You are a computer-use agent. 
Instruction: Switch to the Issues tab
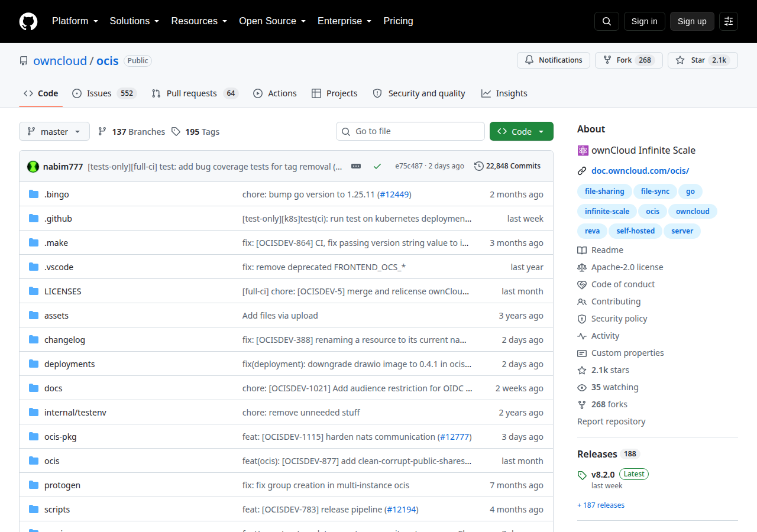105,93
